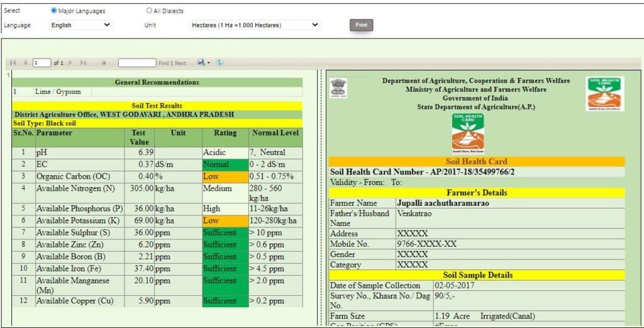Click mobile number 9766-XXXX-XX
Screen dimensions: 644x328
[427, 244]
